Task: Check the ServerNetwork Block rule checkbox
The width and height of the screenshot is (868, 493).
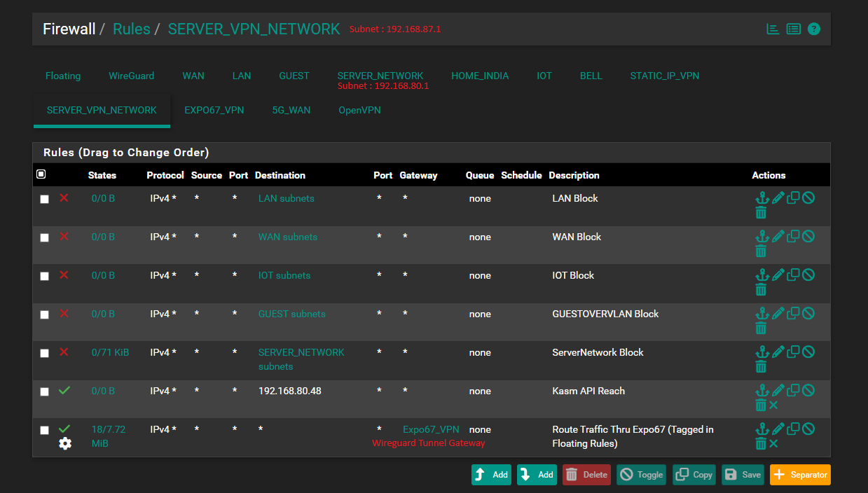Action: click(44, 353)
